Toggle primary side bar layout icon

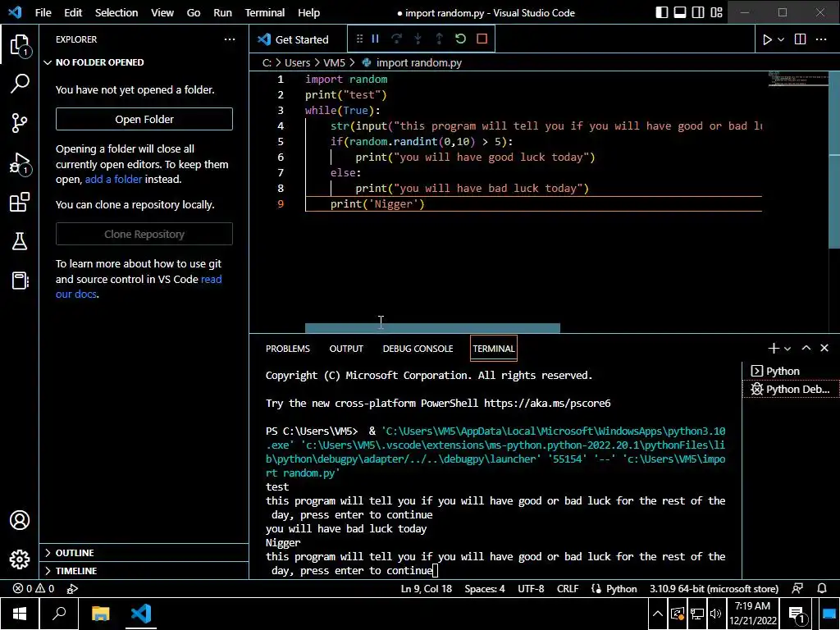click(662, 12)
